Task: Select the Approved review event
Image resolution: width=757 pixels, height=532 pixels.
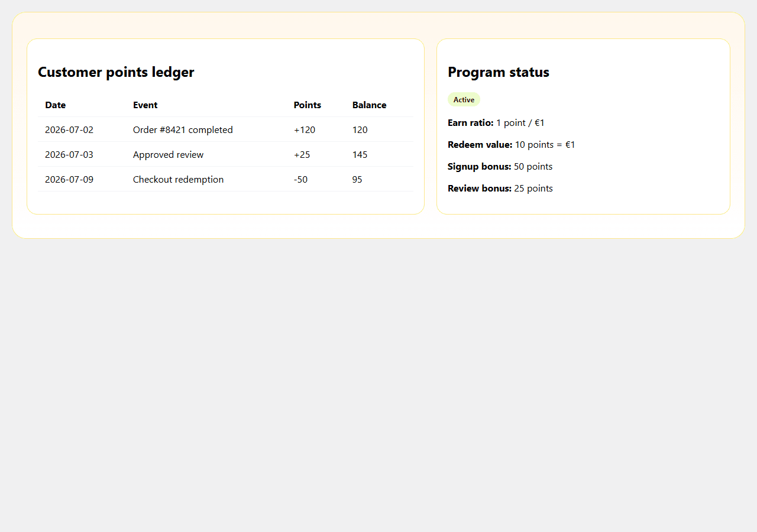Action: 169,155
